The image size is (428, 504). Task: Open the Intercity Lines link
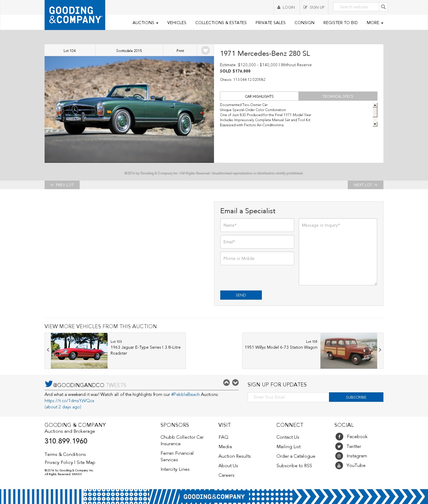pyautogui.click(x=175, y=469)
